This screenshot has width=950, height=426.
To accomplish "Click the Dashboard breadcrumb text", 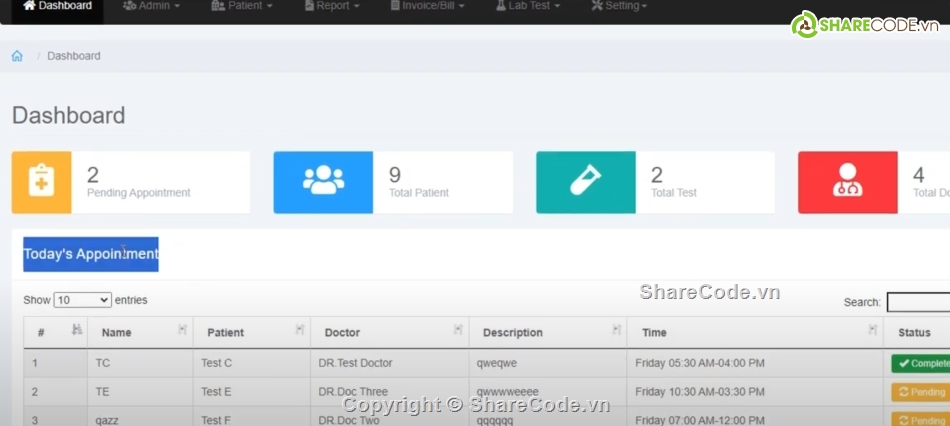I will pos(74,56).
